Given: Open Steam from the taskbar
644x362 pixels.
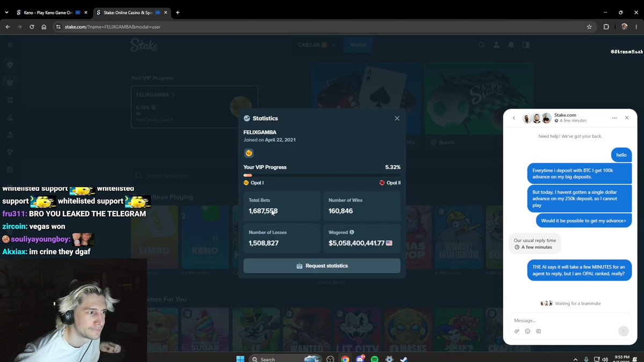Looking at the screenshot, I should pos(404,359).
